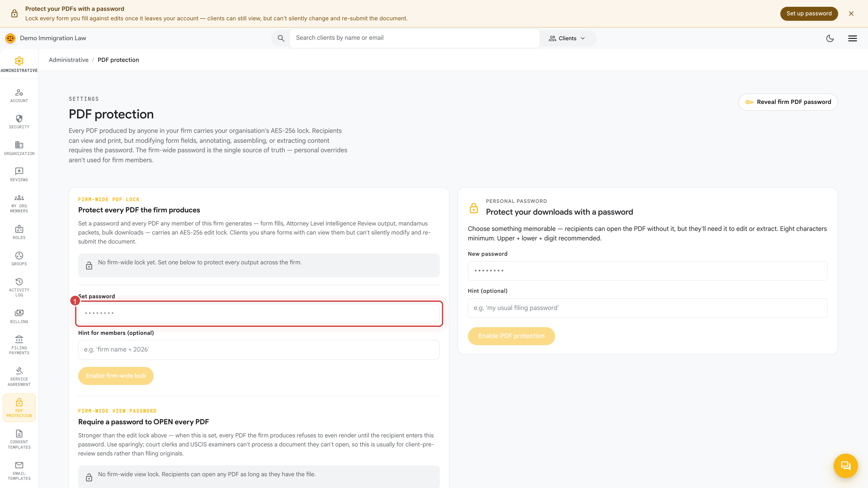868x488 pixels.
Task: Open Groups sidebar item
Action: click(19, 259)
